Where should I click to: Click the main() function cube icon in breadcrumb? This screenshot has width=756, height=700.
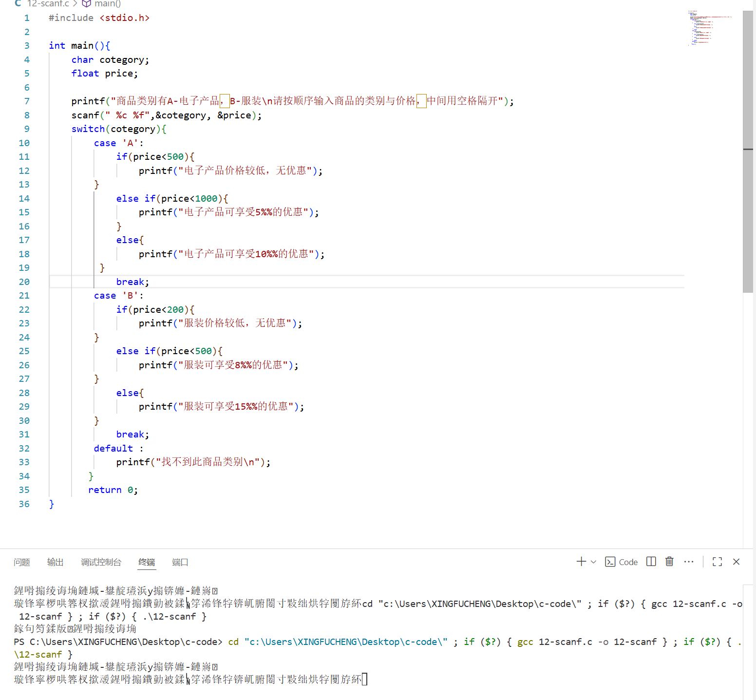[86, 3]
